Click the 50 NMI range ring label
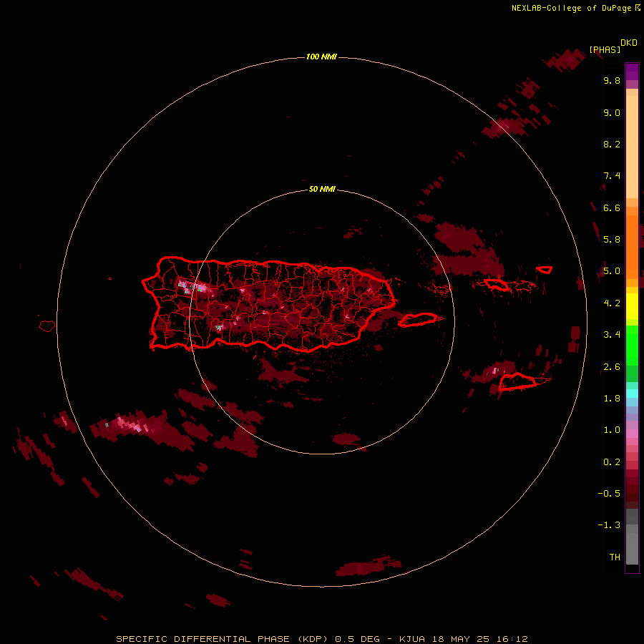The width and height of the screenshot is (644, 644). coord(321,189)
